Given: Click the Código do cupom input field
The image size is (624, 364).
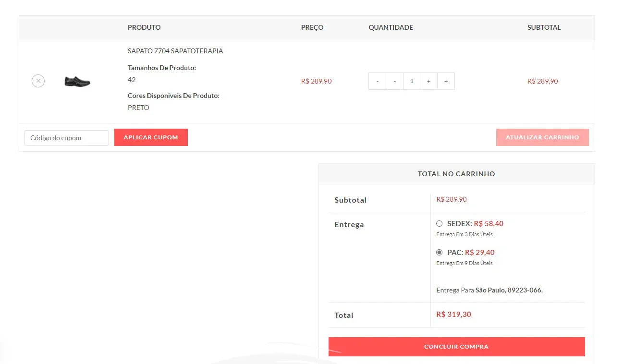Looking at the screenshot, I should 67,138.
